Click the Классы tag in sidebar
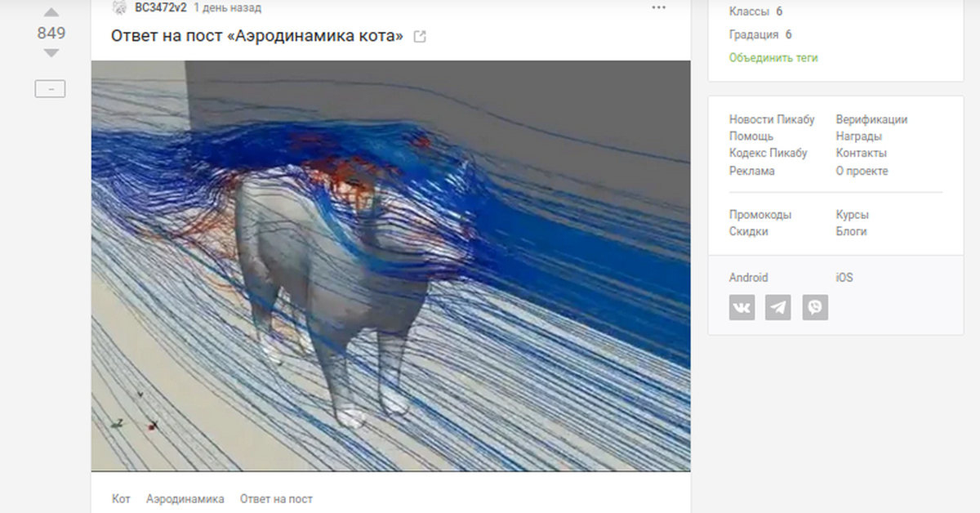The width and height of the screenshot is (980, 513). pos(749,11)
